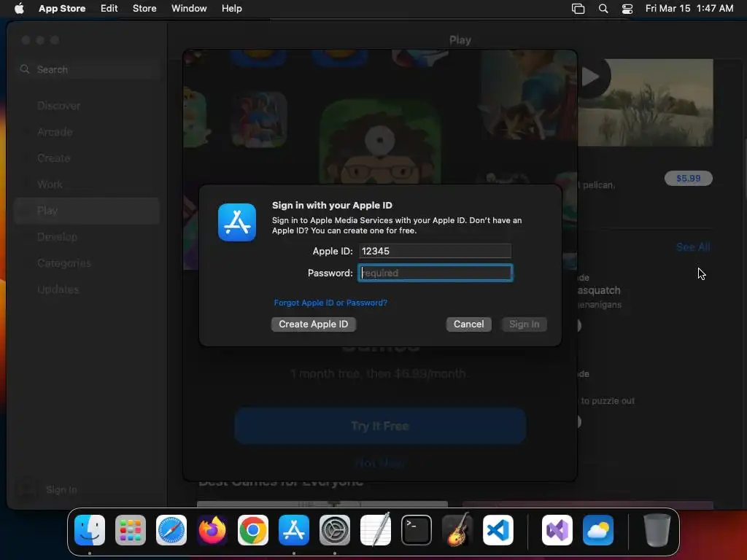Open Stage Manager menu bar icon
The height and width of the screenshot is (560, 747).
[x=578, y=8]
